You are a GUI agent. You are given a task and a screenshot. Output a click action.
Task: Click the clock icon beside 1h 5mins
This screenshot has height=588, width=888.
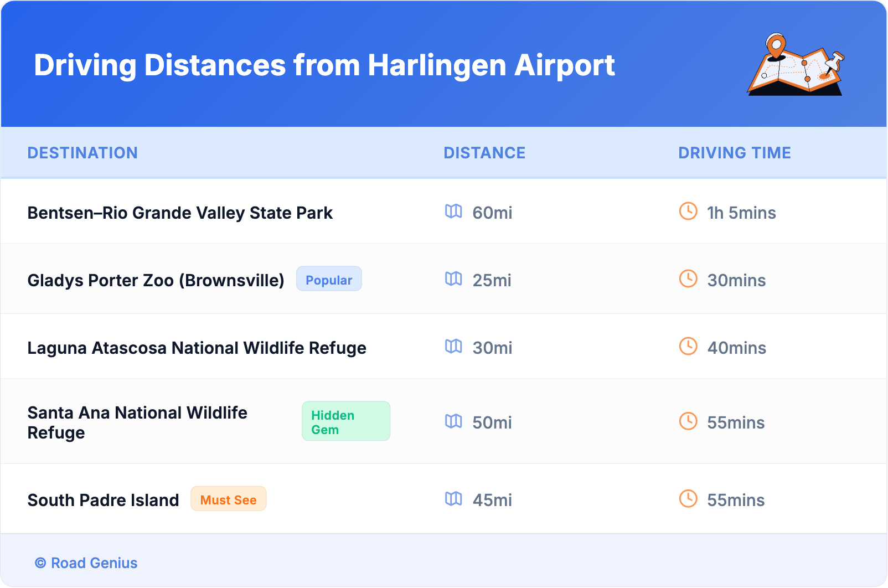(x=688, y=211)
